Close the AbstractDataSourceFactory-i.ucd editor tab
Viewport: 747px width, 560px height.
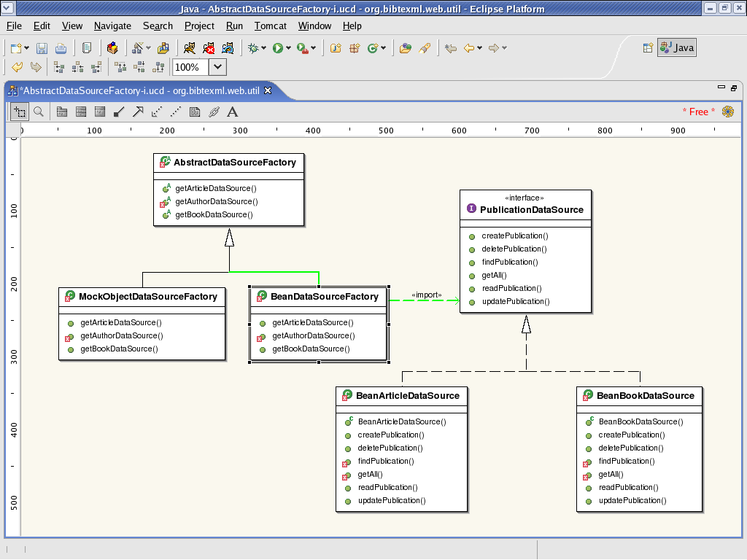point(268,90)
